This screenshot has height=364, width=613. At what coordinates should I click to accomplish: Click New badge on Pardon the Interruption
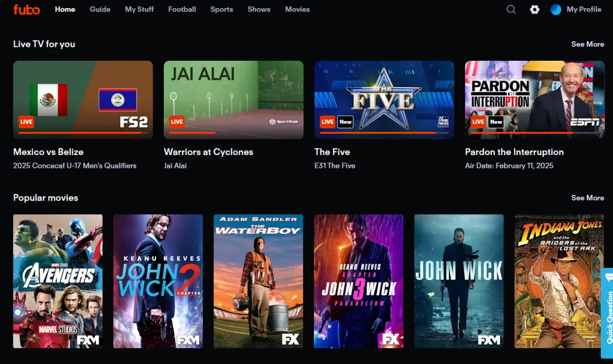(496, 122)
